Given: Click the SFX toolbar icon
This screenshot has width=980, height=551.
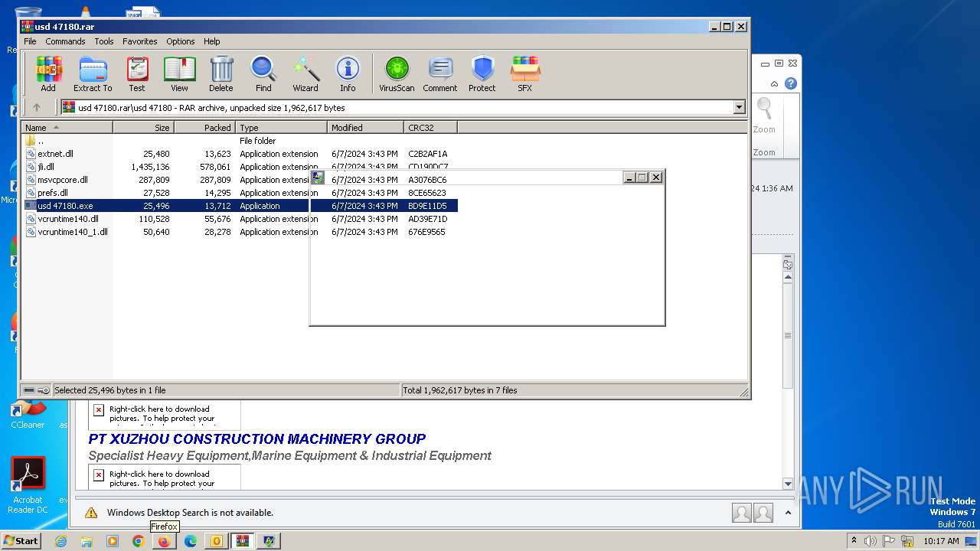Looking at the screenshot, I should pos(524,74).
